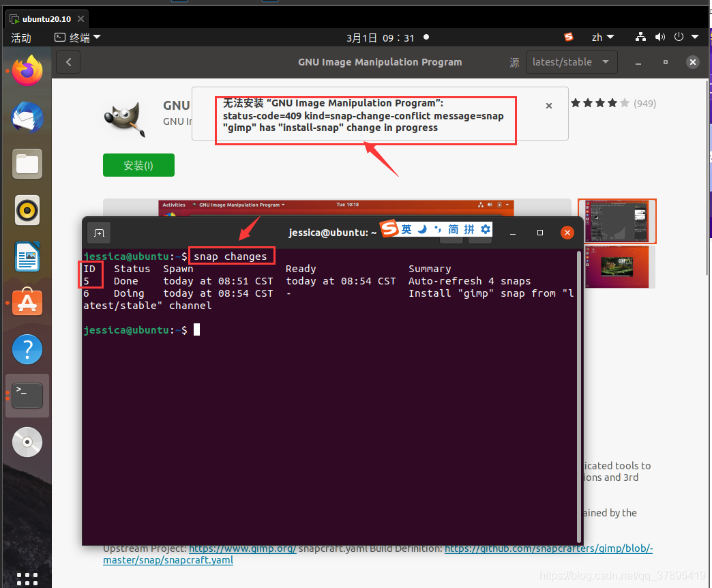Click the Sogou S logo on IME bar
Screen dimensions: 712x588
389,229
